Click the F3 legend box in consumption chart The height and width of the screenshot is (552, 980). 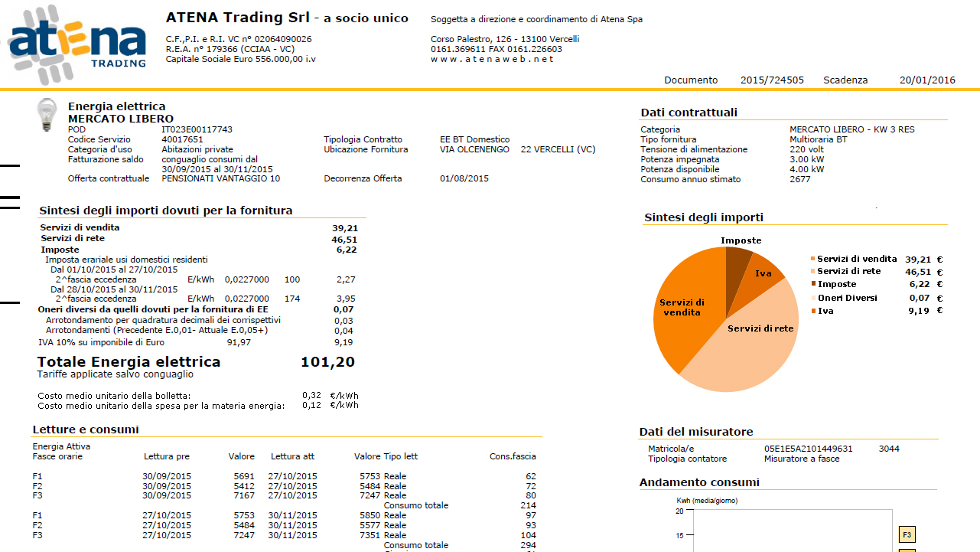point(907,534)
